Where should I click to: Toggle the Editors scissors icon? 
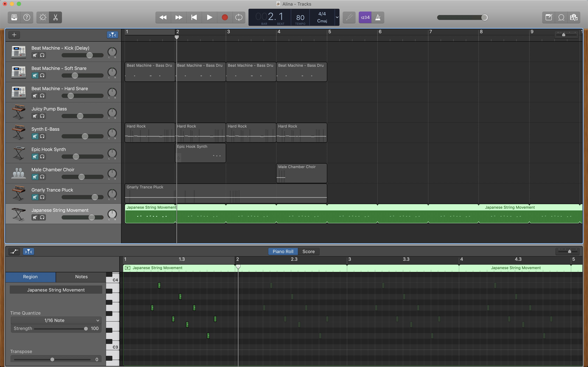pyautogui.click(x=55, y=17)
